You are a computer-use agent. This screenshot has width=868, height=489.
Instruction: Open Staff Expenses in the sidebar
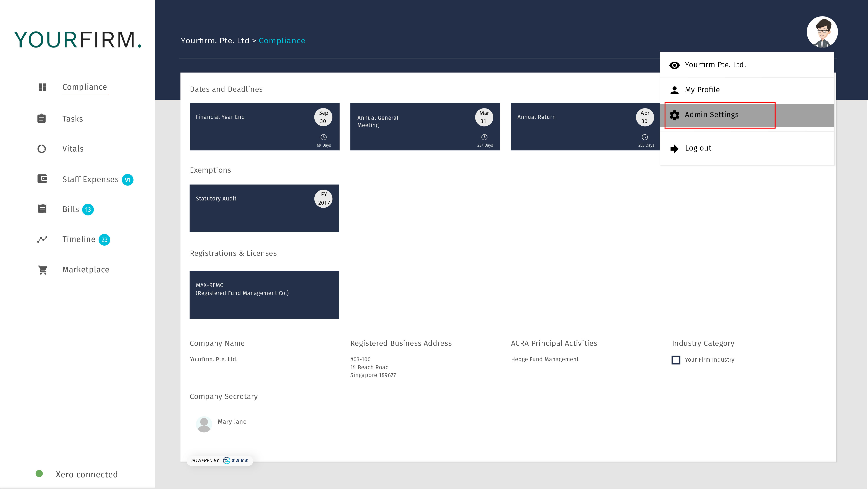pos(90,179)
